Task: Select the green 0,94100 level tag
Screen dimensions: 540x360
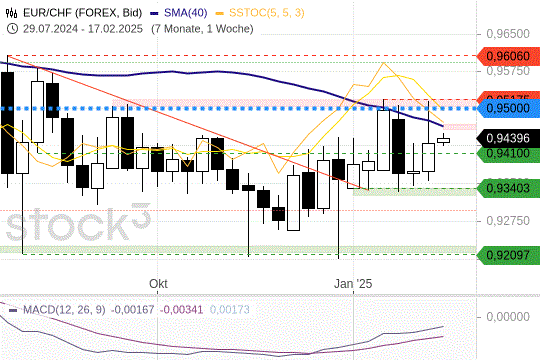Action: 508,154
